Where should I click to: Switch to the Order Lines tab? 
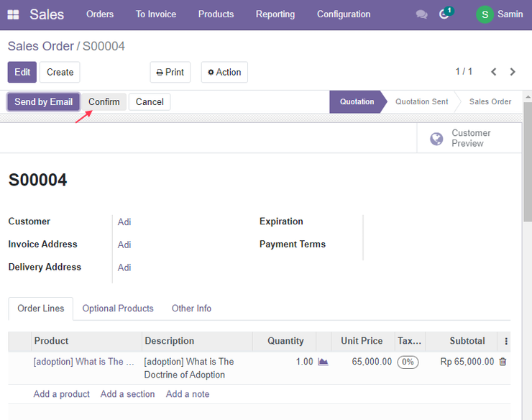41,309
